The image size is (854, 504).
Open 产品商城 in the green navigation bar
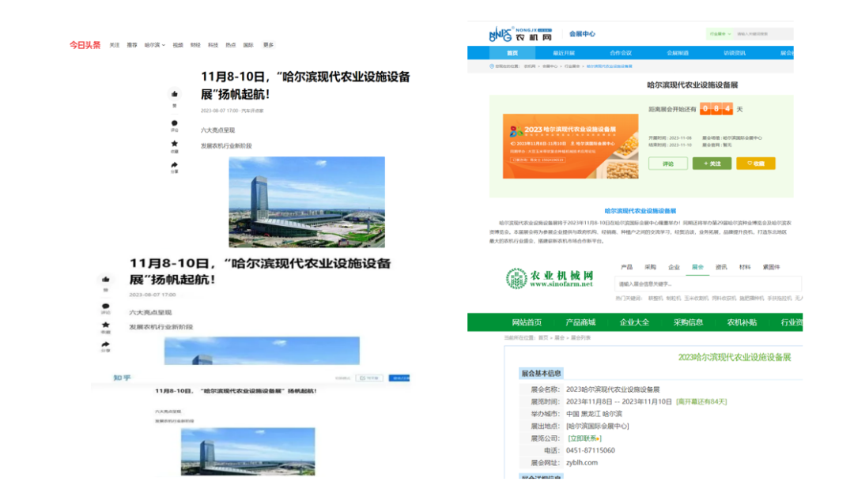pyautogui.click(x=580, y=322)
